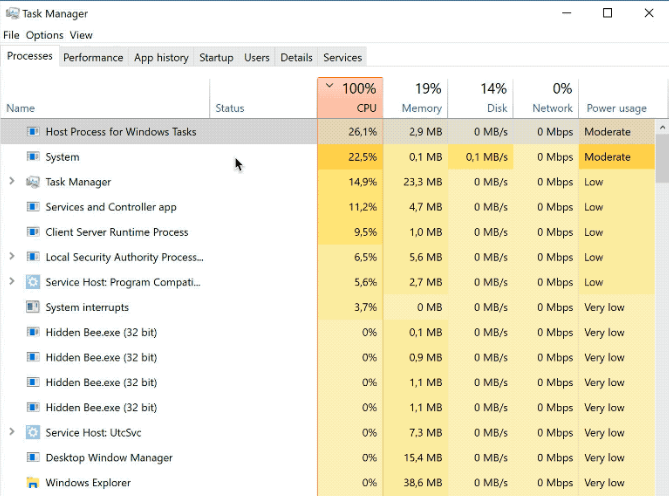Click the Client Server Runtime Process icon
The image size is (672, 497).
point(33,232)
